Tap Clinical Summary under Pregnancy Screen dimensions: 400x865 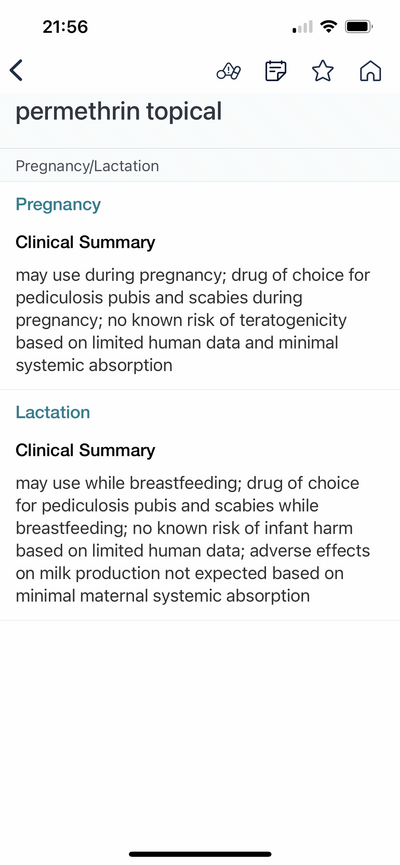(85, 242)
